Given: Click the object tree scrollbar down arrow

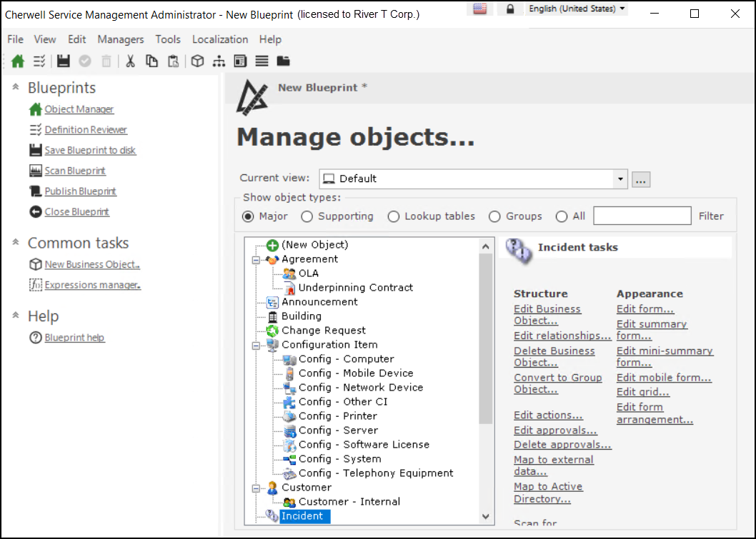Looking at the screenshot, I should 485,516.
